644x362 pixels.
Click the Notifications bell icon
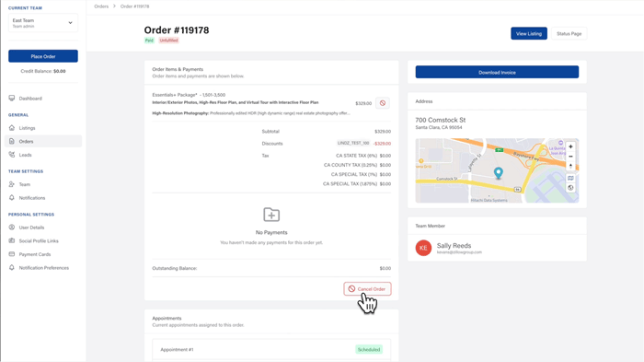(x=11, y=198)
